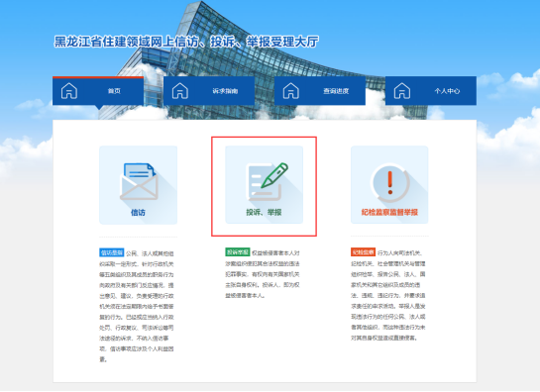Click the green 投诉举报 tag

(x=237, y=252)
